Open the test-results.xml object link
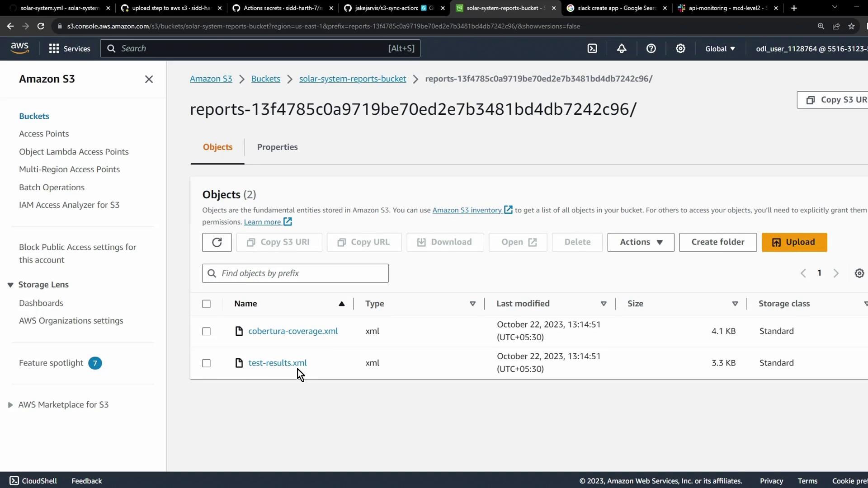 coord(277,363)
